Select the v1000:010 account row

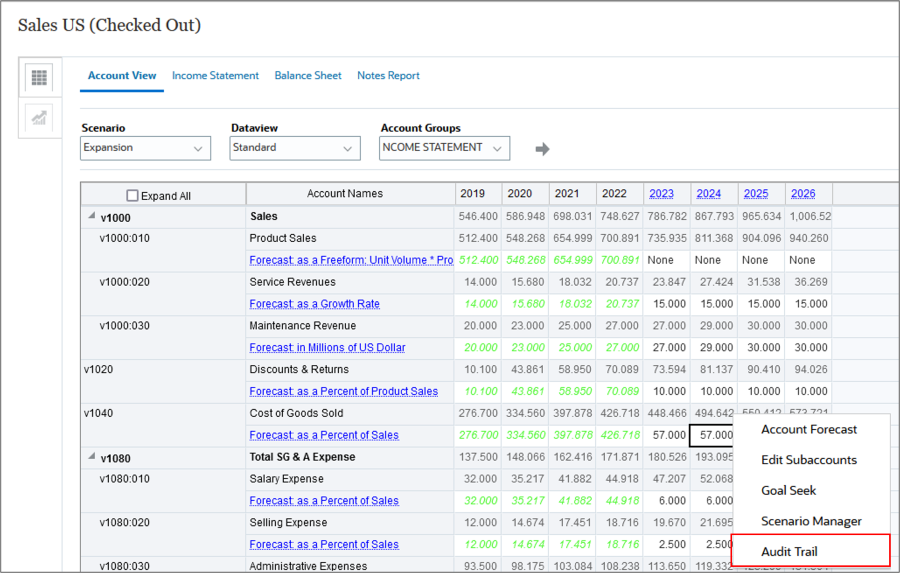(x=125, y=238)
